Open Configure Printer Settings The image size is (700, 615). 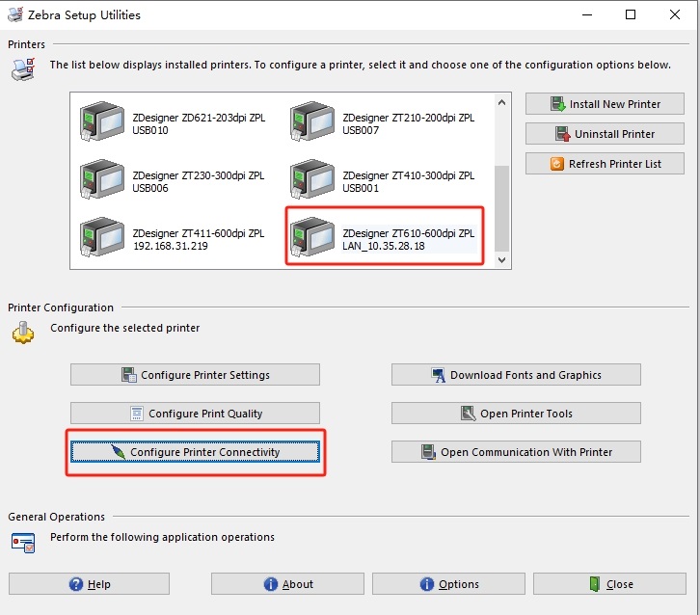(x=195, y=375)
